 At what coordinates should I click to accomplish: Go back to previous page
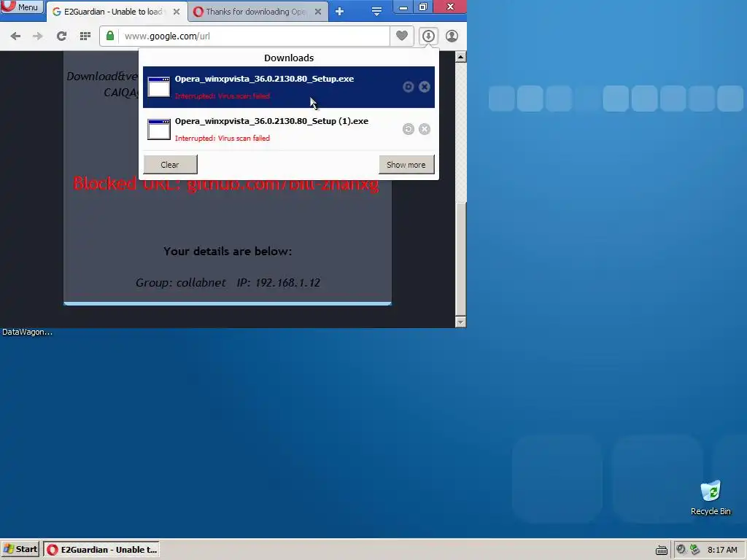(x=15, y=36)
